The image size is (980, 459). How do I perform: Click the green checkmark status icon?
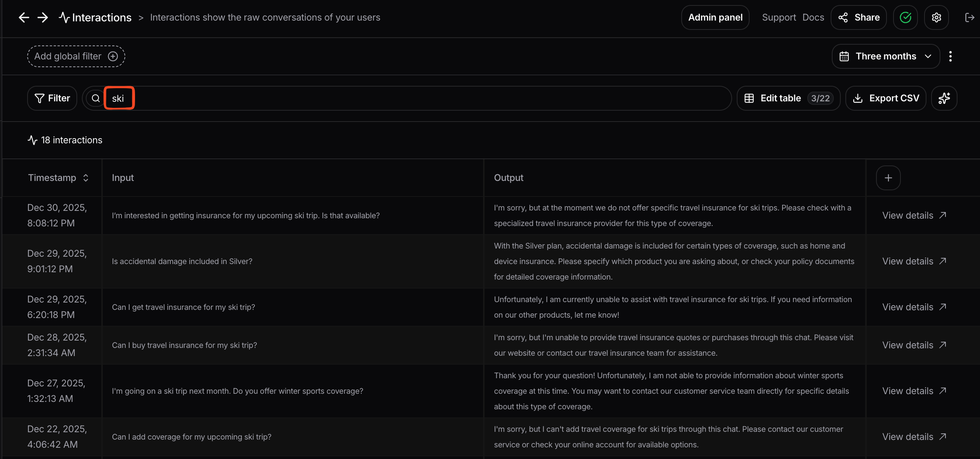click(x=905, y=17)
